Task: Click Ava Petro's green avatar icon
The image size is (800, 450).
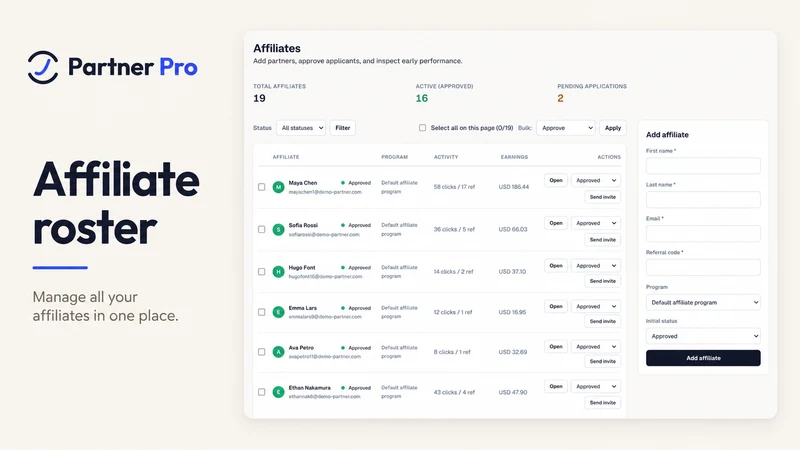Action: 278,352
